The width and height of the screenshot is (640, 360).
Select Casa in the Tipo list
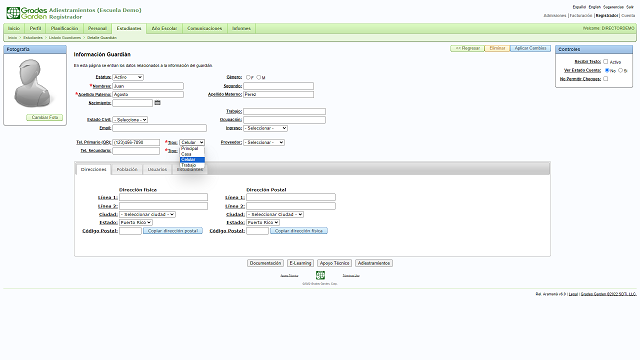pos(192,154)
